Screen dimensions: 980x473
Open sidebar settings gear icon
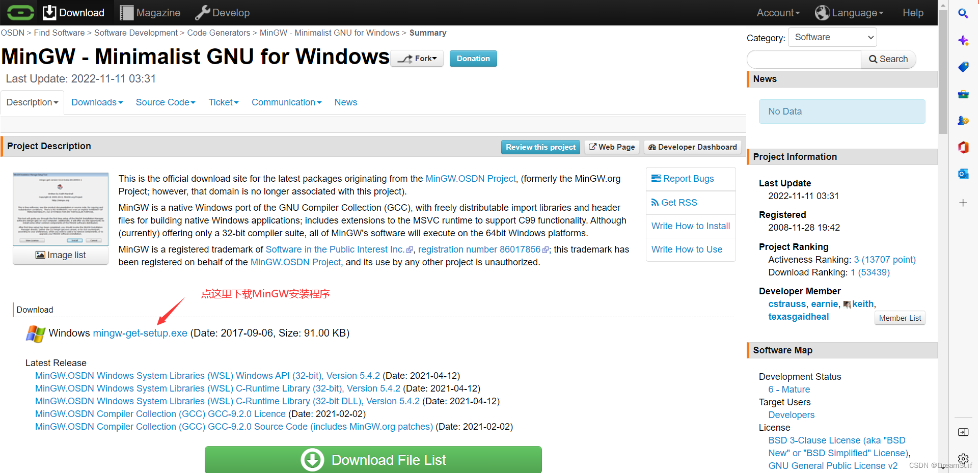[963, 458]
